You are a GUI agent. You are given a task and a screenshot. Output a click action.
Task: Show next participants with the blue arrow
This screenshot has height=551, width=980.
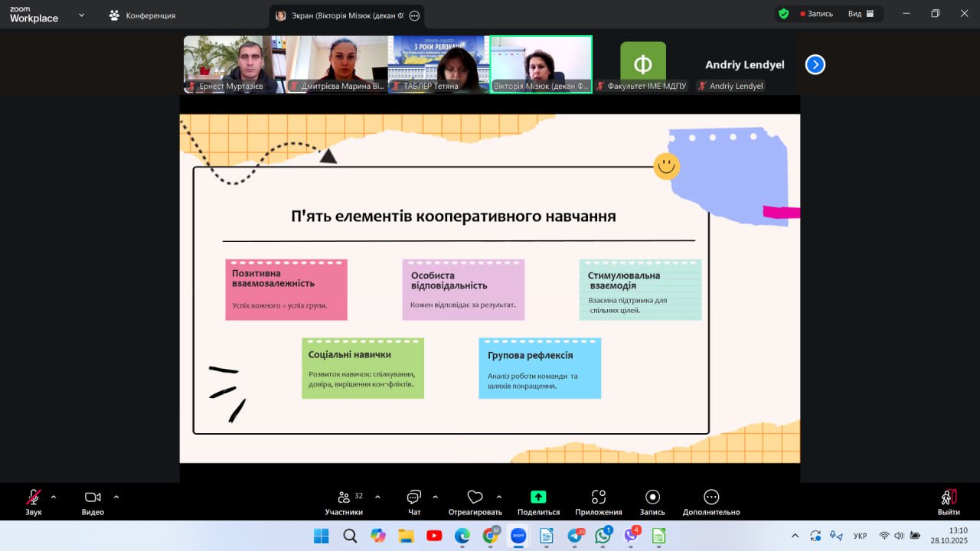pyautogui.click(x=815, y=65)
